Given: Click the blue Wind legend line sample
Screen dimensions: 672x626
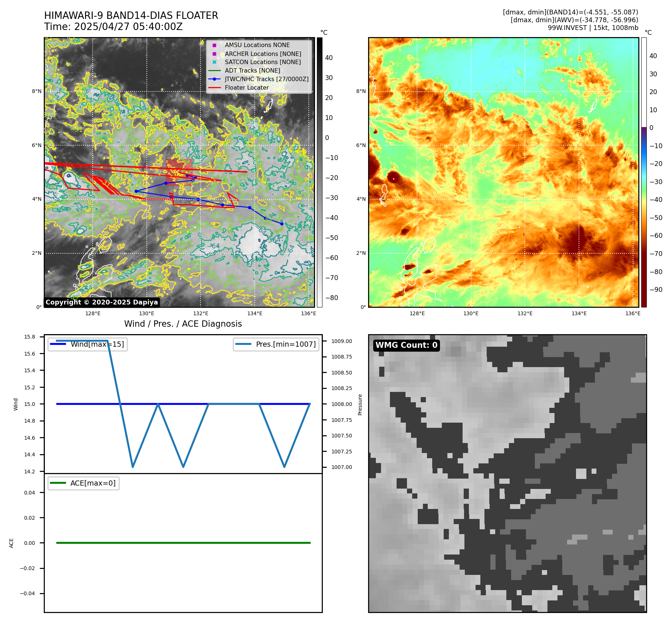Looking at the screenshot, I should tap(58, 344).
